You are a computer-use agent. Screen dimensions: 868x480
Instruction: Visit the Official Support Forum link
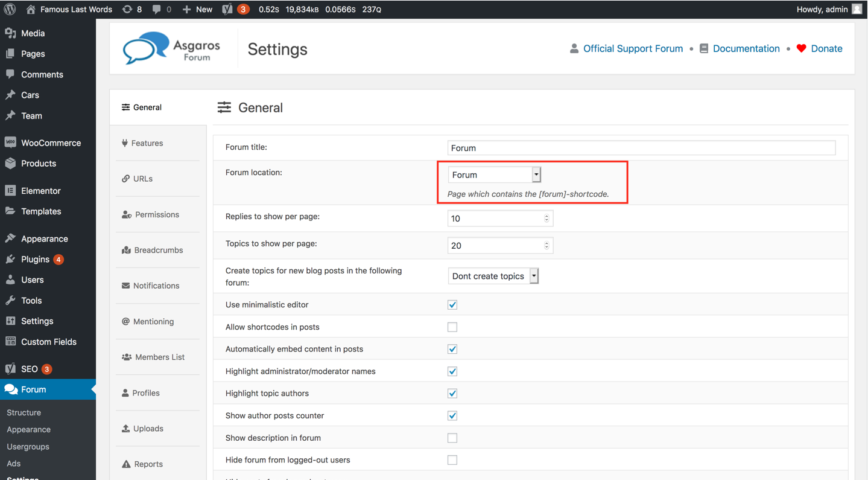633,48
